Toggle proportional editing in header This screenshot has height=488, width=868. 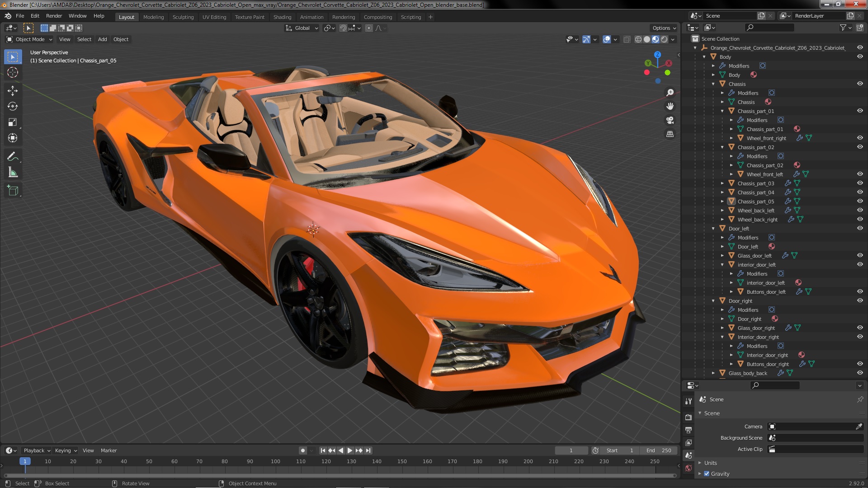click(x=369, y=28)
